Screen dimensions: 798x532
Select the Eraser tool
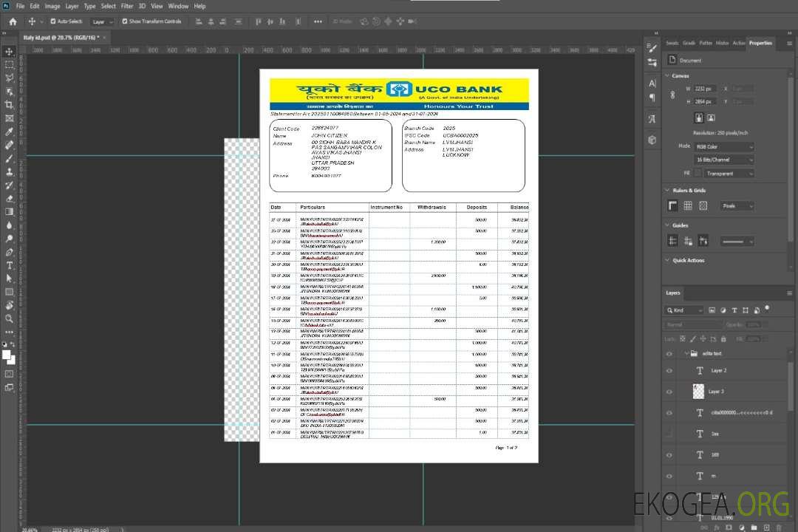[x=9, y=199]
